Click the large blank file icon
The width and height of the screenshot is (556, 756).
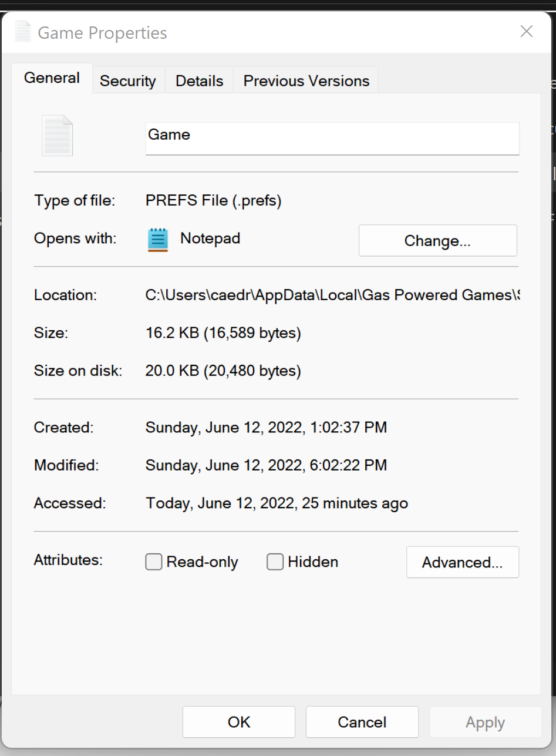(58, 136)
